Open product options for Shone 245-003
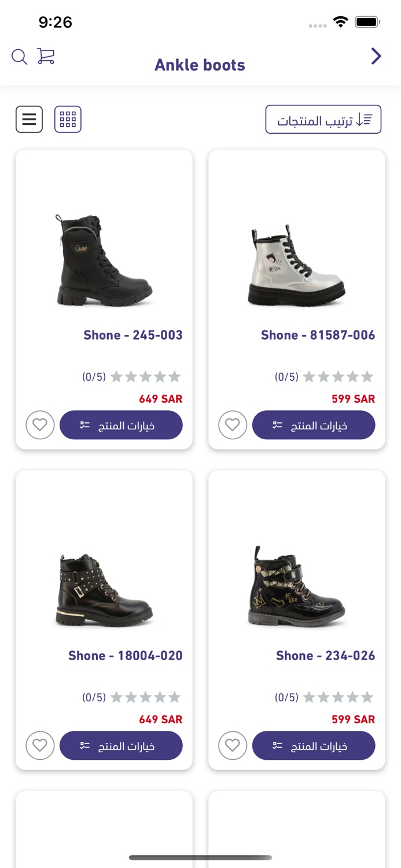The image size is (401, 868). coord(121,425)
